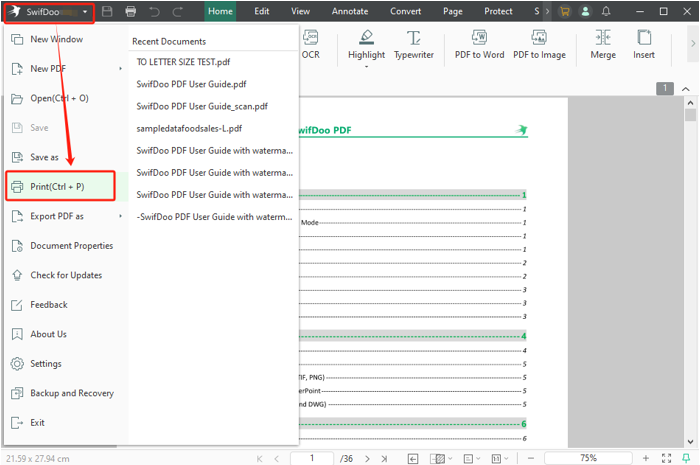Open the Feedback menu entry

pos(64,304)
